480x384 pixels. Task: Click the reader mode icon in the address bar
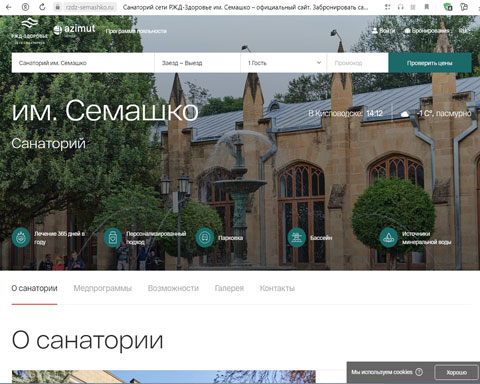[x=413, y=7]
